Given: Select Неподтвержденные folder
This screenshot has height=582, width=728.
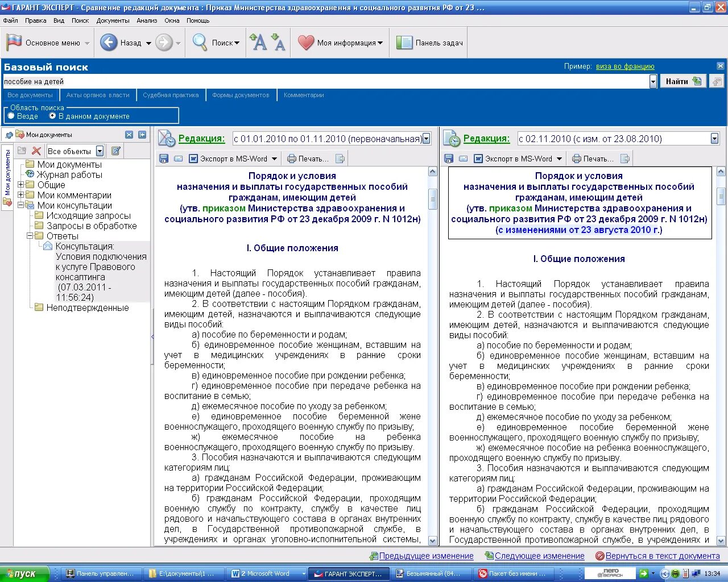Looking at the screenshot, I should pyautogui.click(x=87, y=307).
